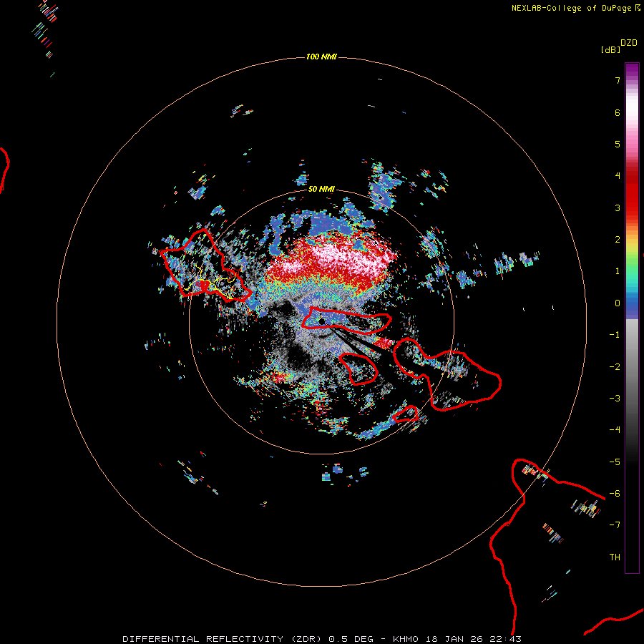Click the 100 NMI range ring label

pyautogui.click(x=321, y=57)
